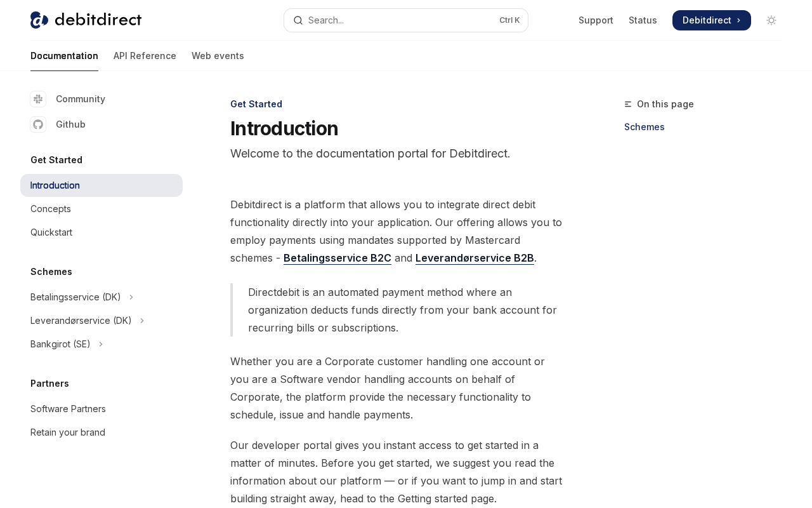Viewport: 812px width, 508px height.
Task: Click the On this page list icon
Action: pyautogui.click(x=628, y=104)
